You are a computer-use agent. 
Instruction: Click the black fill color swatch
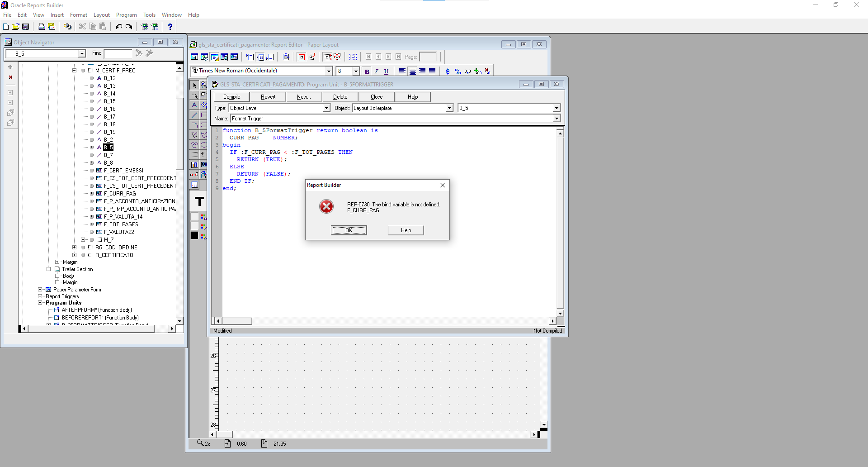pos(194,235)
